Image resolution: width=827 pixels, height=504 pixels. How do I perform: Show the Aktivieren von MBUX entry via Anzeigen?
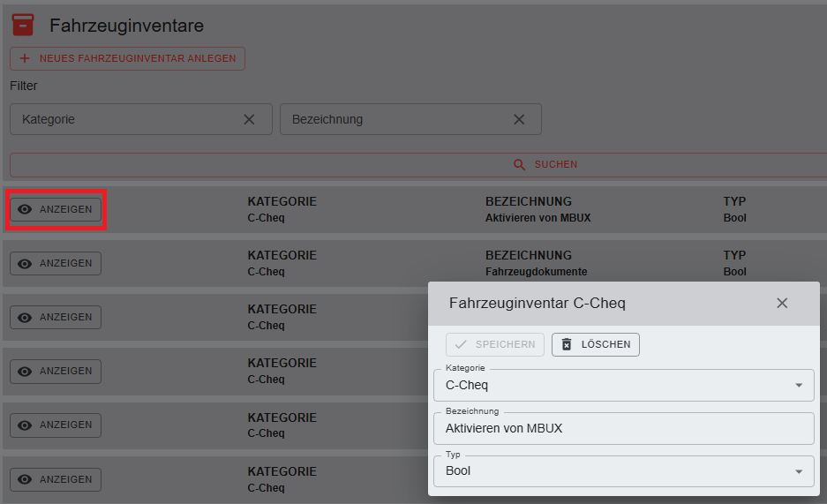click(56, 209)
